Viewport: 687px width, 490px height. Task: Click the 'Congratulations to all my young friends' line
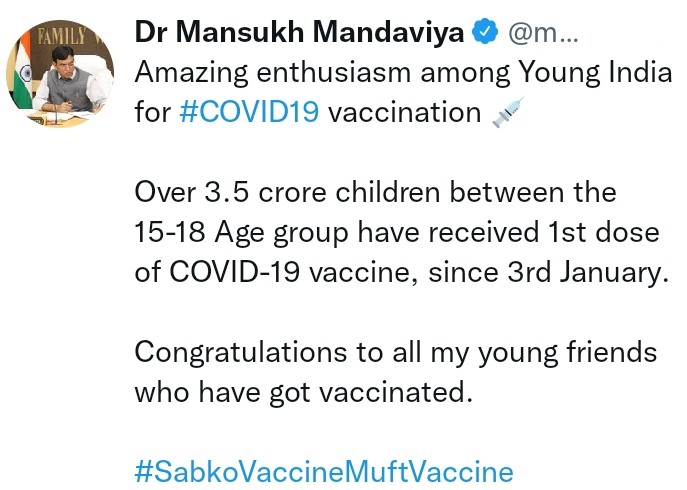(x=396, y=351)
